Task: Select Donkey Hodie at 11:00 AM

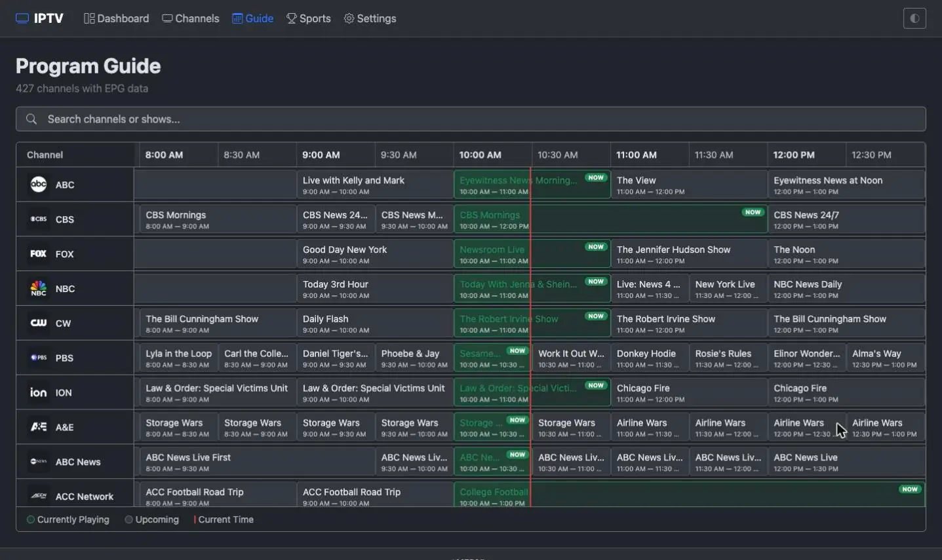Action: (650, 358)
